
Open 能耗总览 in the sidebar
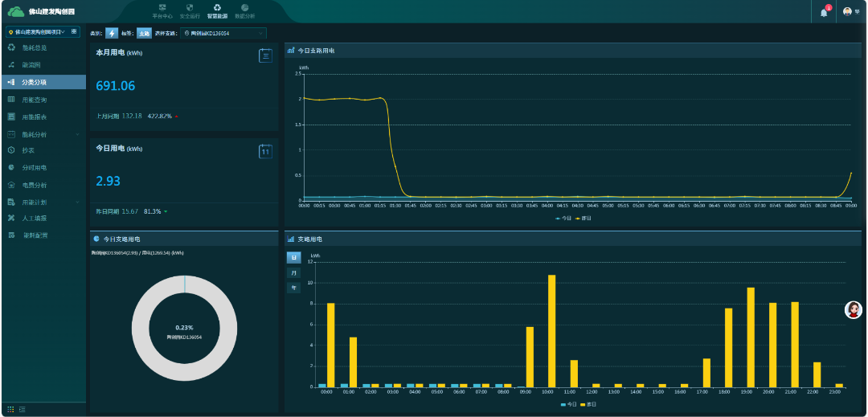coord(35,48)
